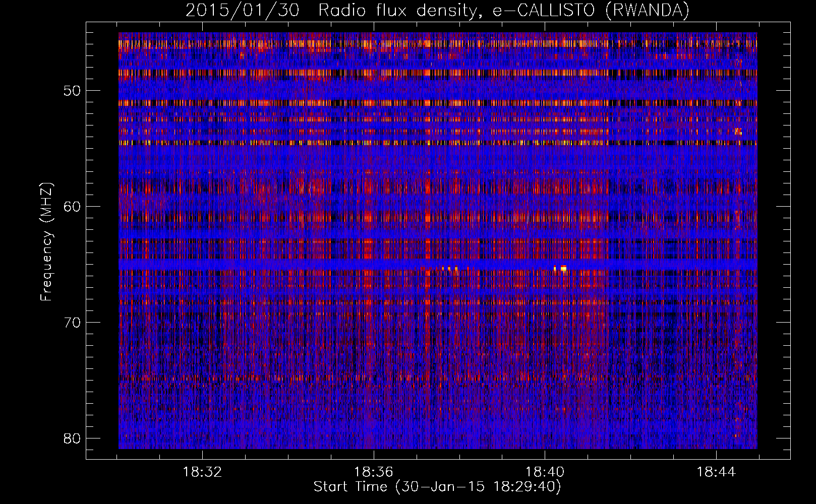Click the 'Frequency (MHZ)' y-axis label
Viewport: 816px width, 504px height.
tap(46, 242)
